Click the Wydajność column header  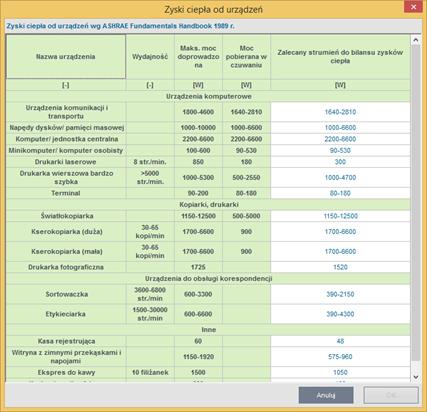pos(150,57)
